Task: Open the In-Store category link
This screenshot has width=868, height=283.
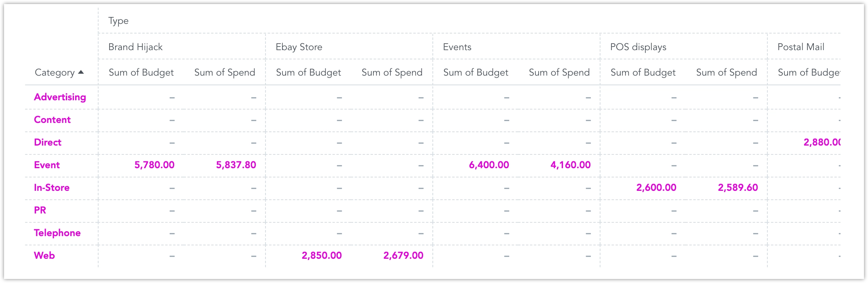Action: [52, 188]
